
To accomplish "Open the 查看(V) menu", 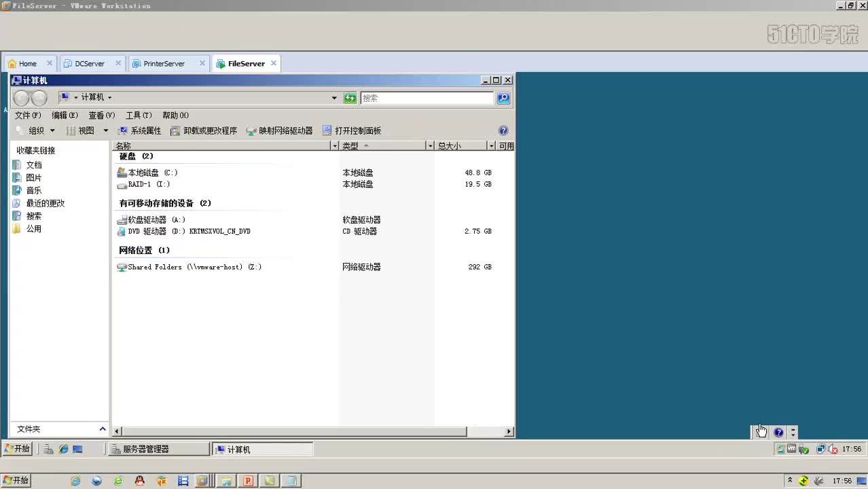I will click(x=101, y=115).
